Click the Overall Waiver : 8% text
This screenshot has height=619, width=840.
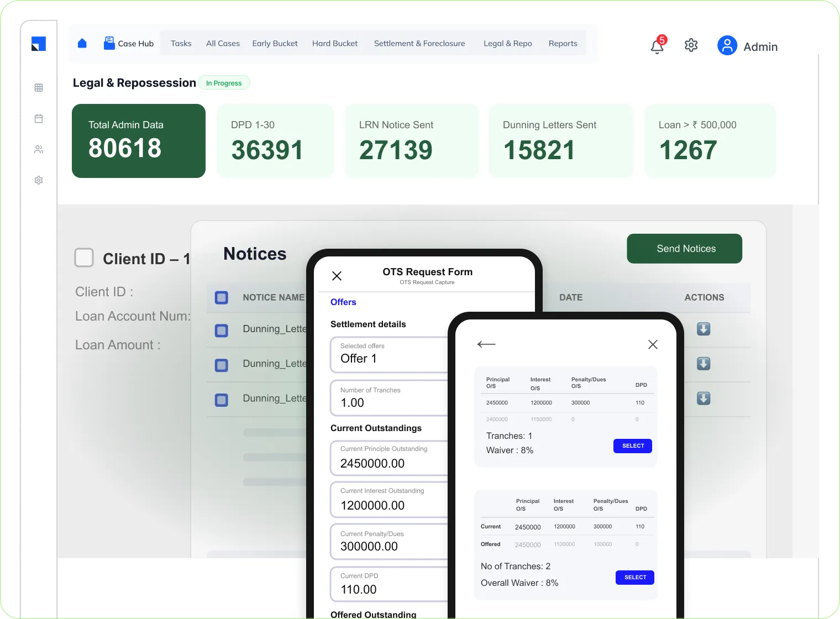[519, 583]
